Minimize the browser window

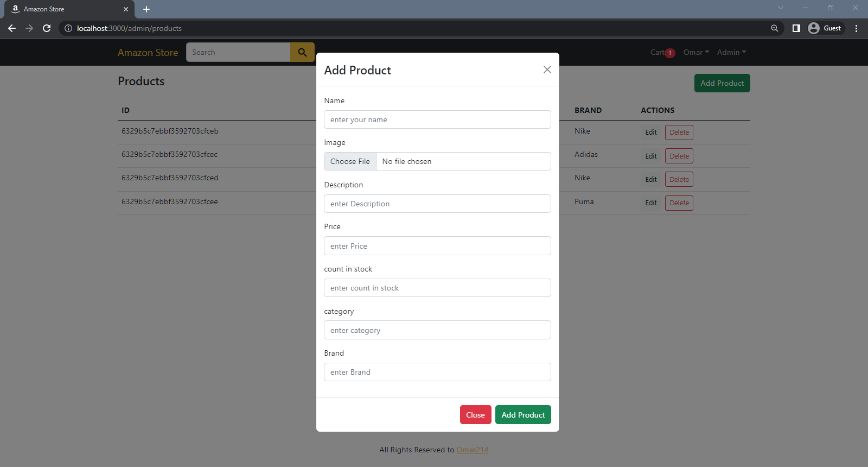tap(806, 8)
